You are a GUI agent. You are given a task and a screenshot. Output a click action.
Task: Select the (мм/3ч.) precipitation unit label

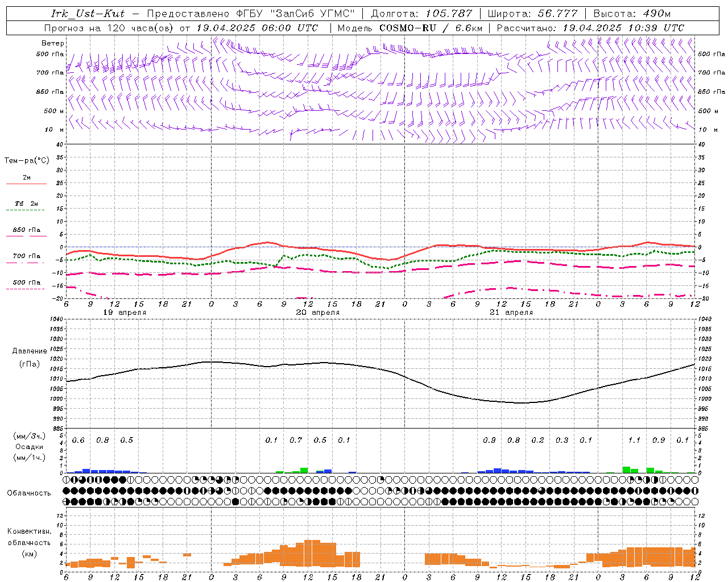click(x=30, y=436)
